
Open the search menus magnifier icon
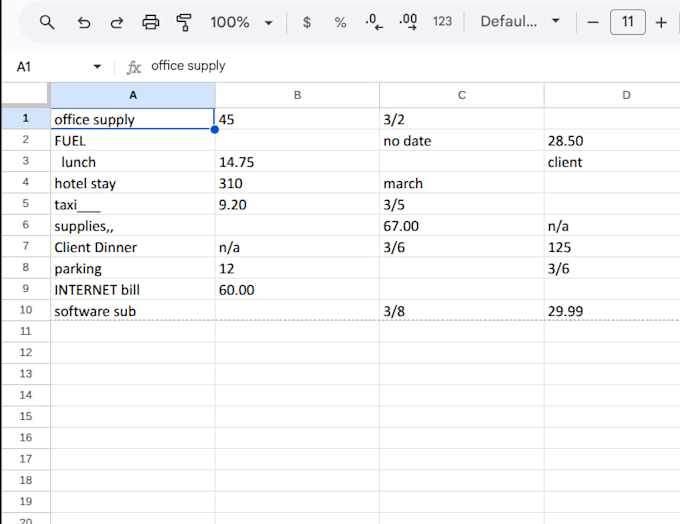click(x=47, y=22)
